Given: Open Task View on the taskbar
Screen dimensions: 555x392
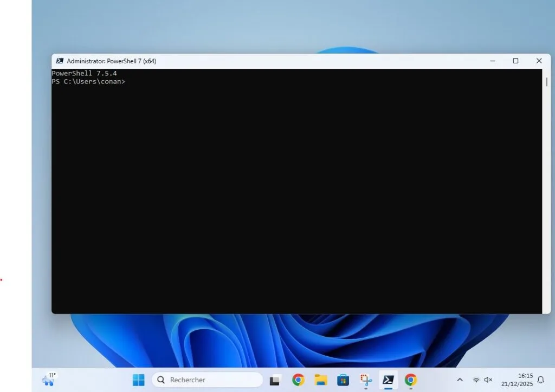Looking at the screenshot, I should [x=275, y=380].
